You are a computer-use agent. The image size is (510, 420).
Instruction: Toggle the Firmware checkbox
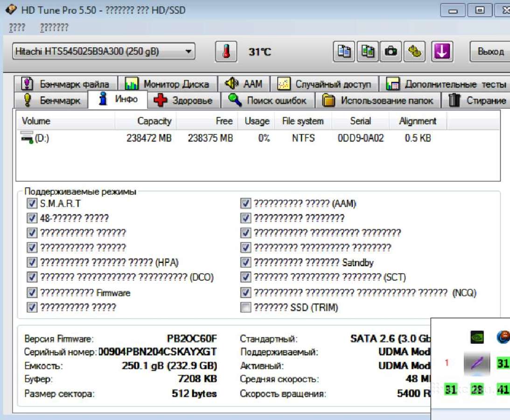click(32, 293)
